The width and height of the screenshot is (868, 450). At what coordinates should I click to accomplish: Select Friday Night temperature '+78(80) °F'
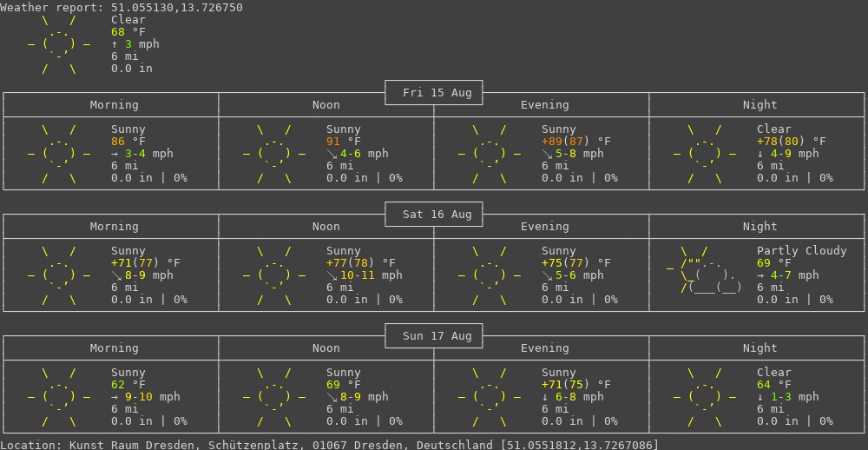792,142
